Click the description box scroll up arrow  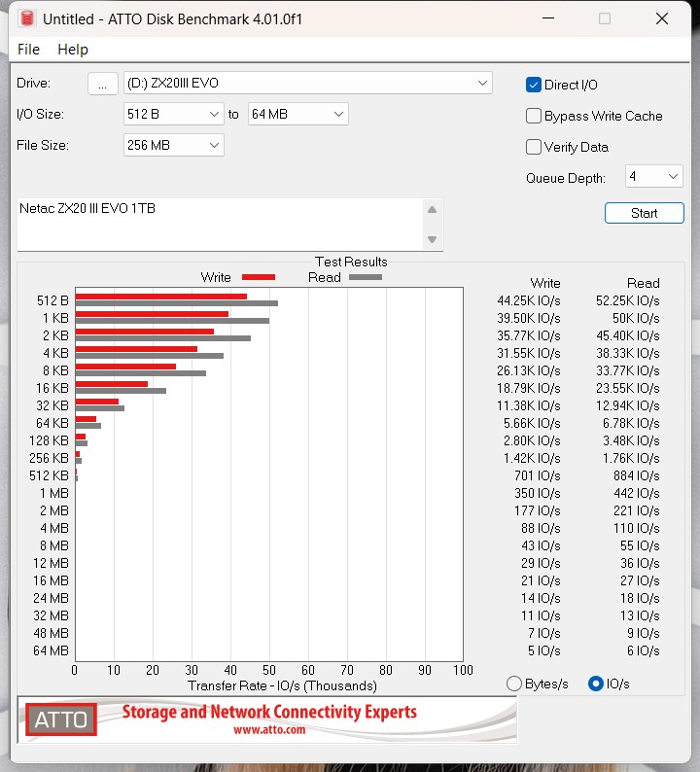(x=433, y=210)
